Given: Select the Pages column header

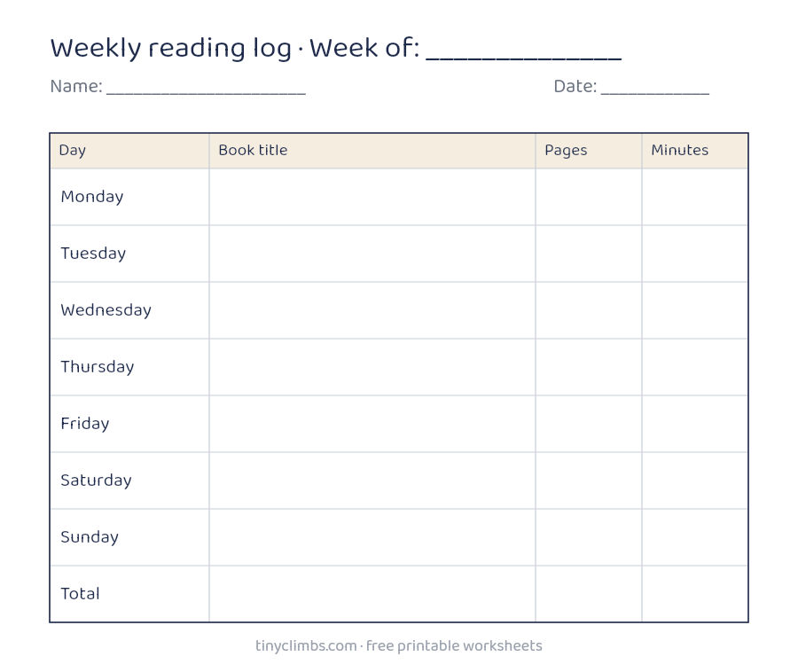Looking at the screenshot, I should 589,151.
